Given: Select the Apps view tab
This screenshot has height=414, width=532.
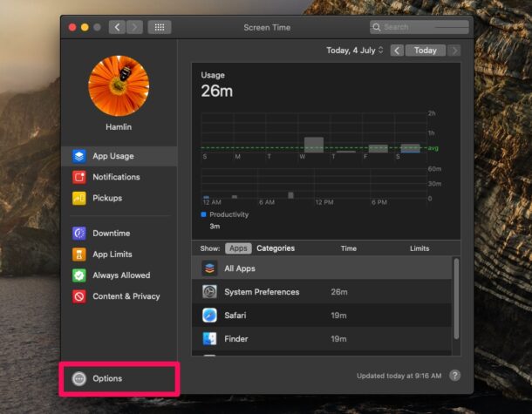Looking at the screenshot, I should click(x=238, y=248).
